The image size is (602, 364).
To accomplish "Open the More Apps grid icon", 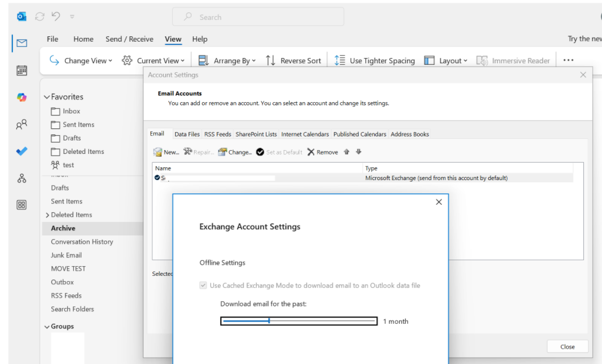I will (x=22, y=205).
